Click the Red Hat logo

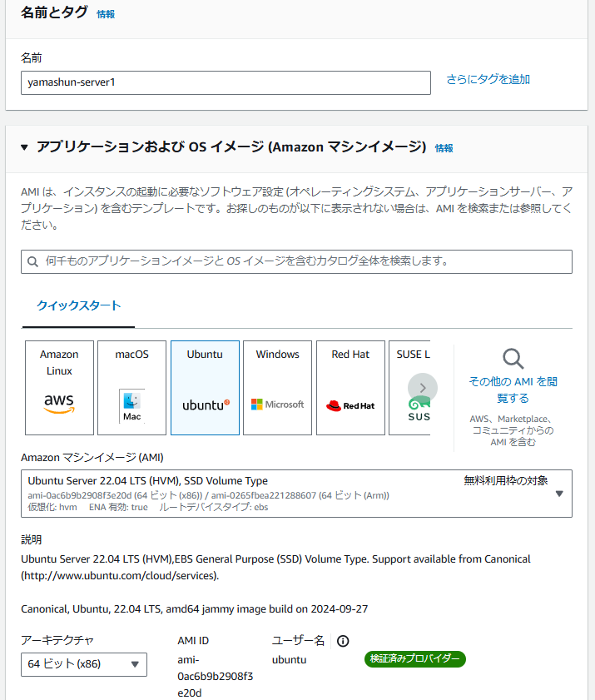coord(350,406)
